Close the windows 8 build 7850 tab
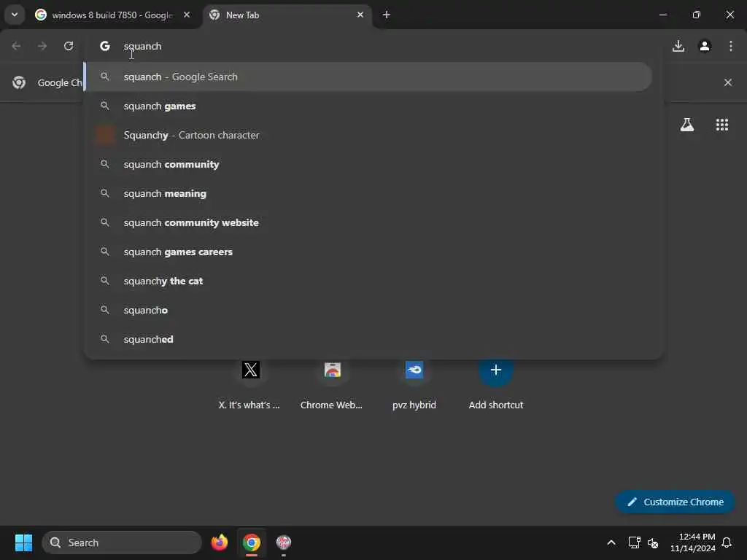 [187, 15]
